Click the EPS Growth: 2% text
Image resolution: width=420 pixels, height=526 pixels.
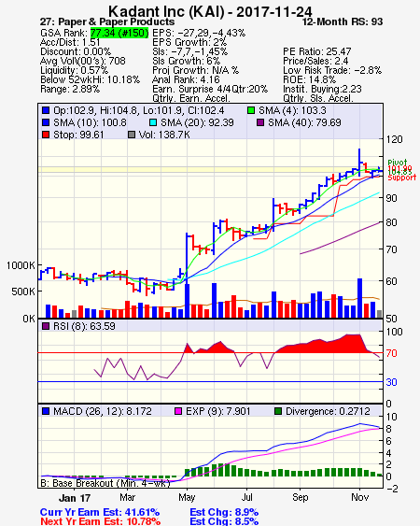tap(189, 42)
